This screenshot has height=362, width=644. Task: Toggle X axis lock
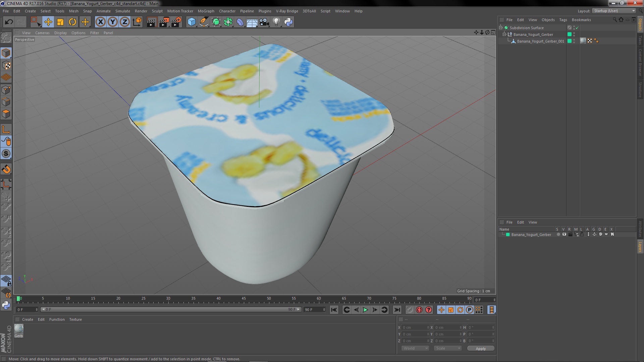point(100,22)
